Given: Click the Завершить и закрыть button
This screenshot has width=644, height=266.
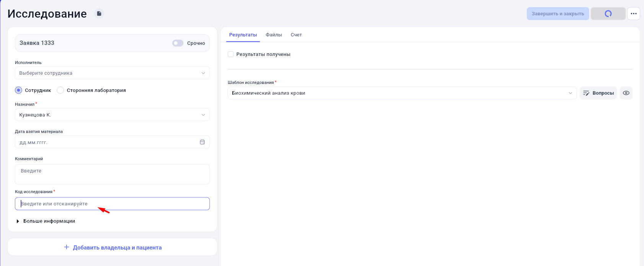Looking at the screenshot, I should point(558,14).
